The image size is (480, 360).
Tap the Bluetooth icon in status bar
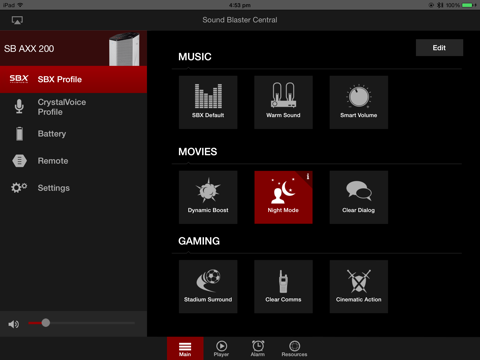(x=440, y=5)
